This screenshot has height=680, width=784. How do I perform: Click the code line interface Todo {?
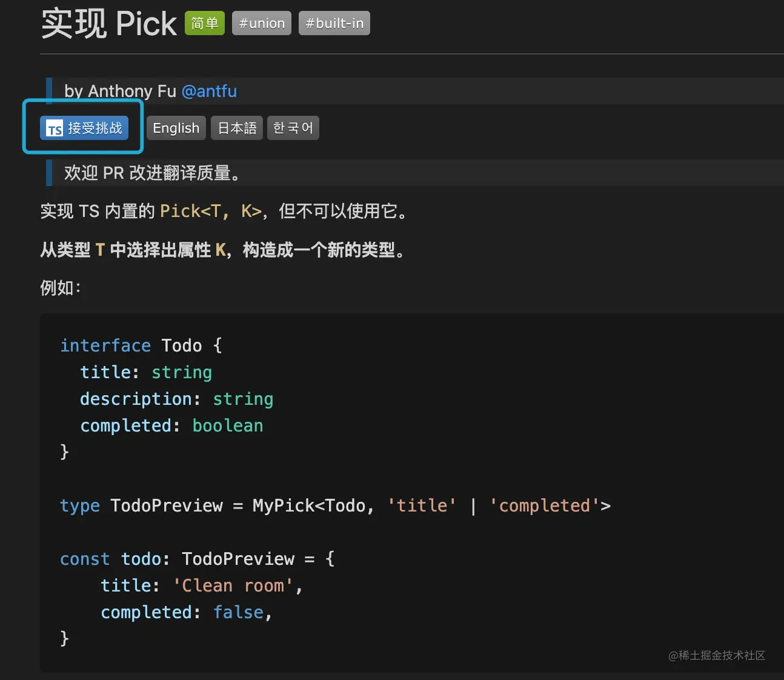tap(141, 345)
